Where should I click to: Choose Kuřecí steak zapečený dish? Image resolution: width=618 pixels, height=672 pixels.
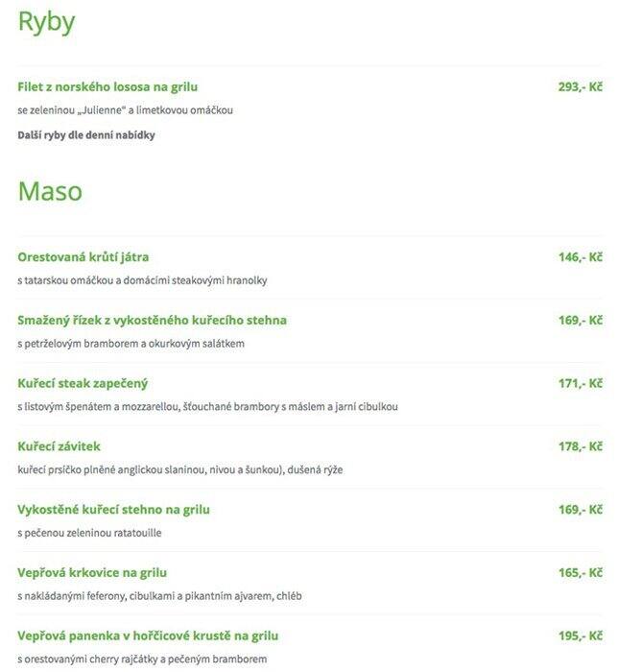(83, 384)
